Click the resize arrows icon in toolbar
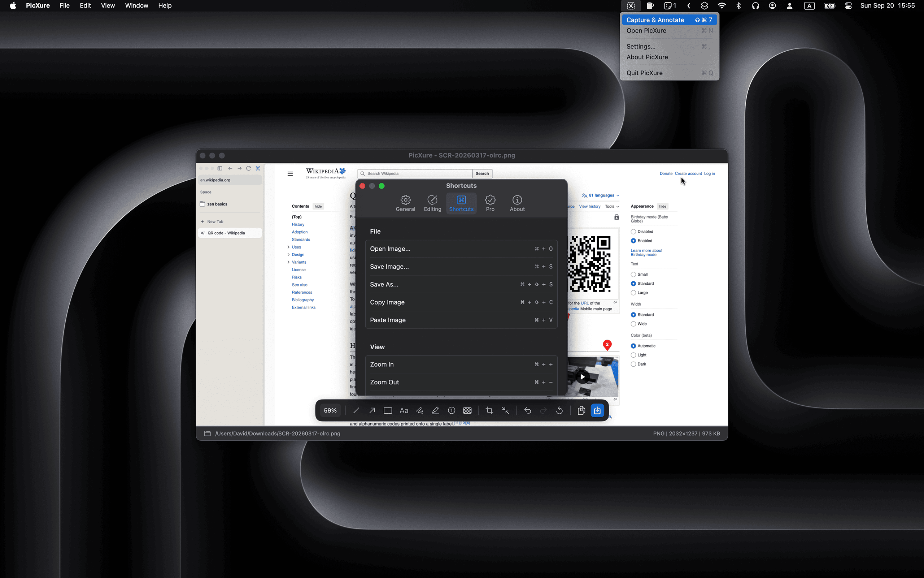Screen dimensions: 924x578 pyautogui.click(x=505, y=410)
